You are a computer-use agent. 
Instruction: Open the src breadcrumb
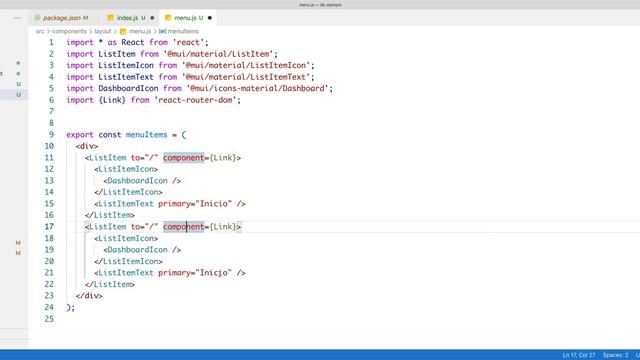[x=40, y=31]
